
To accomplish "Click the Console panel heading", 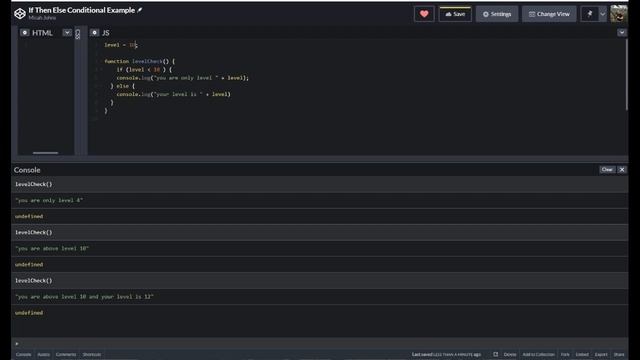I will (x=27, y=170).
